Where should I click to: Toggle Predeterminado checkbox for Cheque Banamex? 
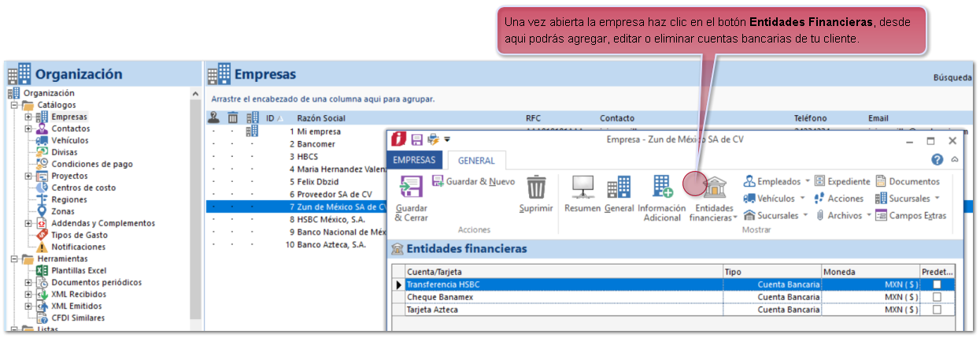(x=937, y=297)
